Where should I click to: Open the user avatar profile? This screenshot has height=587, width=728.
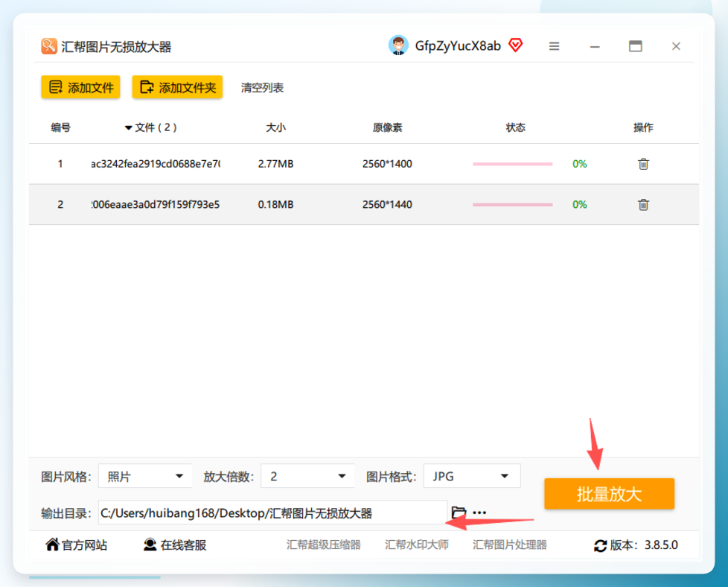coord(398,45)
